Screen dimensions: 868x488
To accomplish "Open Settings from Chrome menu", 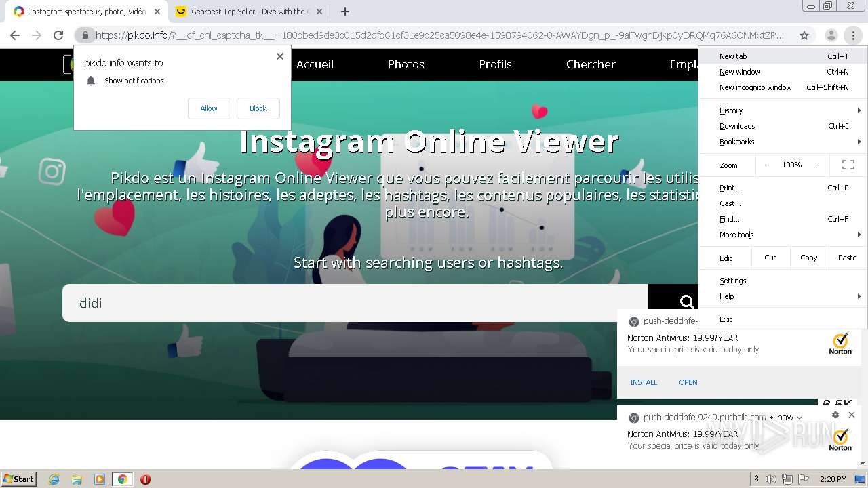I will pos(783,281).
